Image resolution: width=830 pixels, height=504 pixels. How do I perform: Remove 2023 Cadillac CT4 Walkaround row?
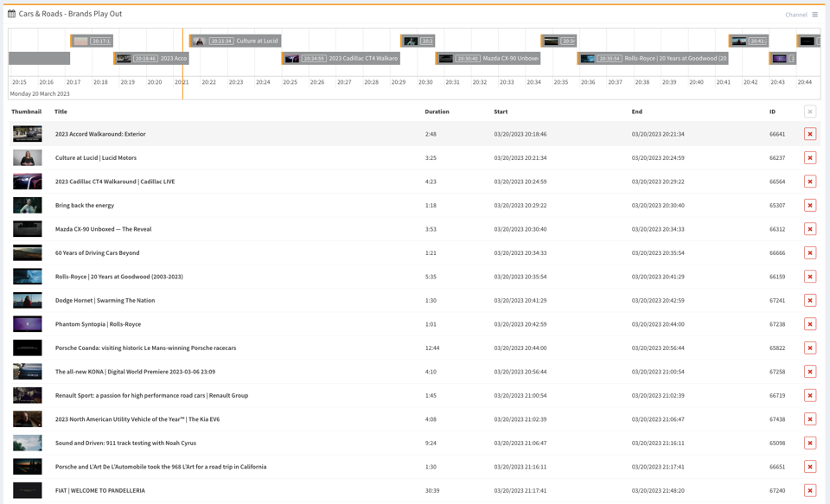809,182
